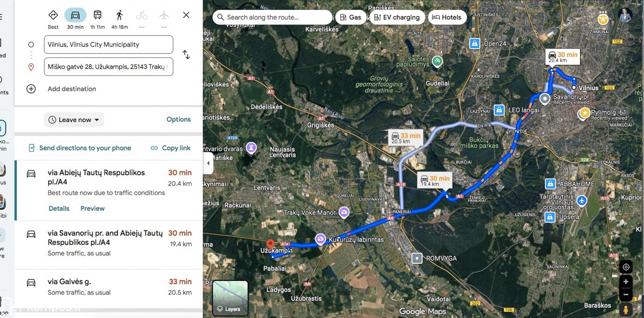Copy link to these directions

170,148
